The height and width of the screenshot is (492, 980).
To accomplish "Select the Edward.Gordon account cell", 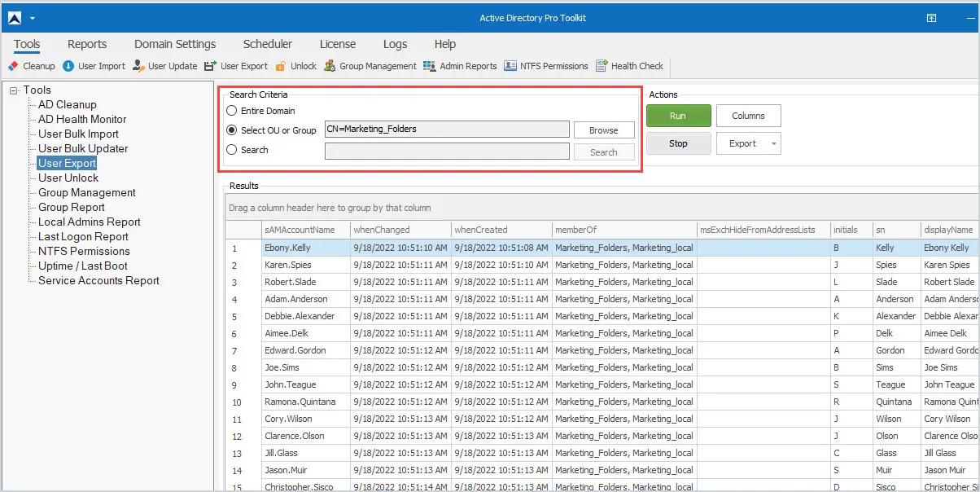I will [306, 350].
